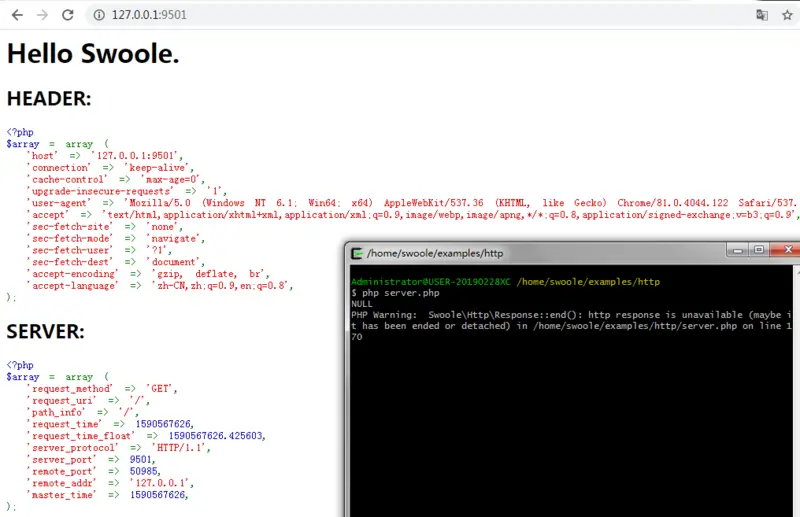800x517 pixels.
Task: Select the 'sec-fetch-dest' => 'document' line
Action: click(115, 262)
